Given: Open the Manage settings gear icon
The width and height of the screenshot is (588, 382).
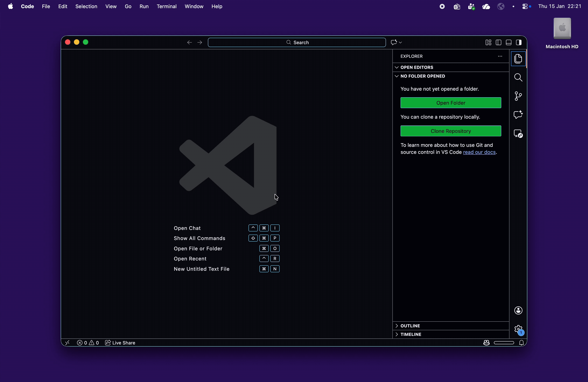Looking at the screenshot, I should coord(518,329).
